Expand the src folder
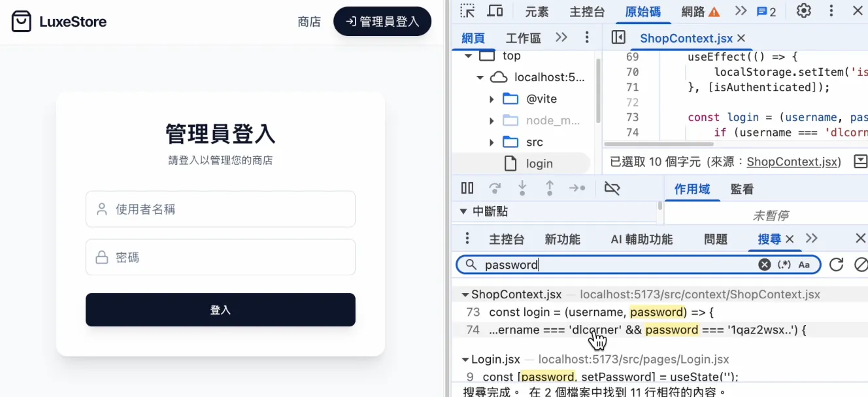Viewport: 868px width, 397px height. pyautogui.click(x=492, y=143)
